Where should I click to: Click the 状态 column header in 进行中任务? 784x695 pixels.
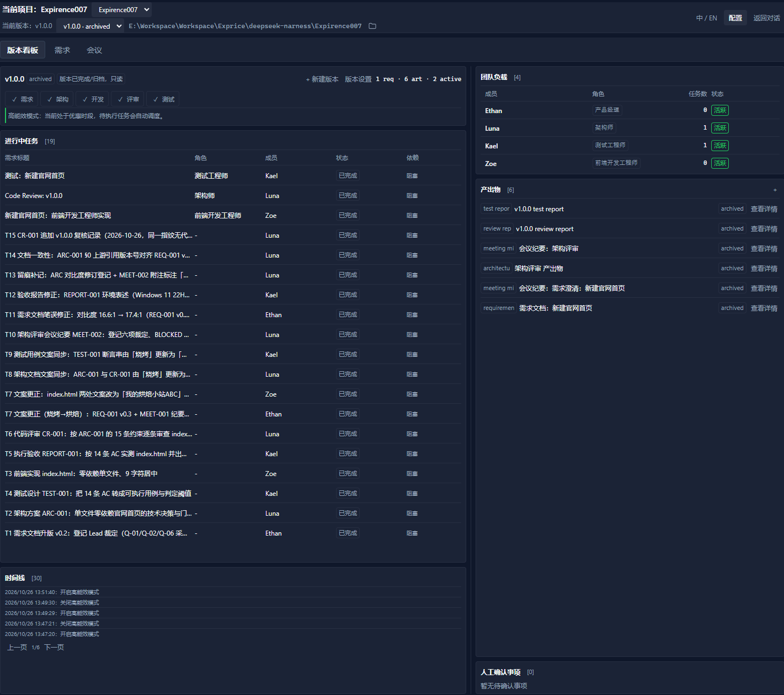tap(342, 158)
